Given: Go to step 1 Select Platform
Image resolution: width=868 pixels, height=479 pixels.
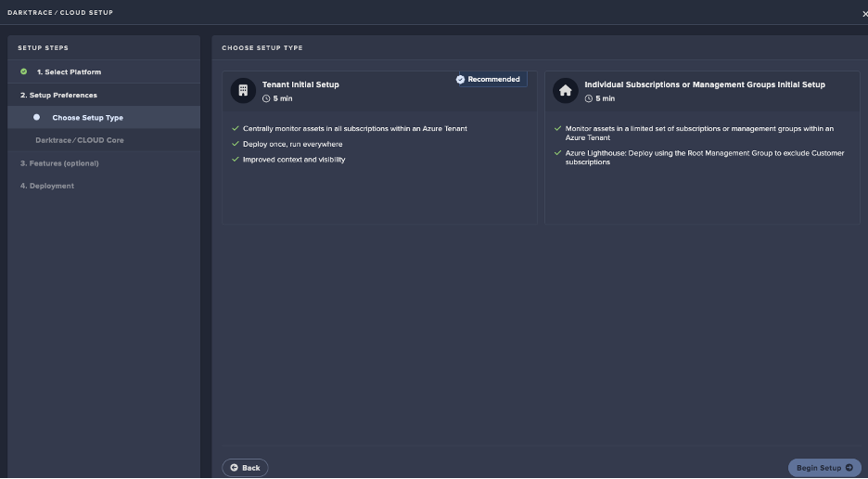Looking at the screenshot, I should pyautogui.click(x=69, y=71).
